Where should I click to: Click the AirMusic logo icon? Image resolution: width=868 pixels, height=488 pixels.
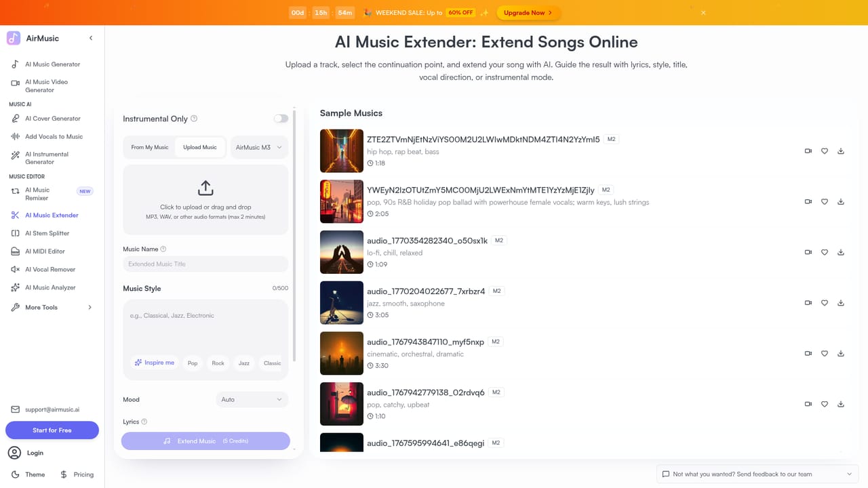[14, 38]
